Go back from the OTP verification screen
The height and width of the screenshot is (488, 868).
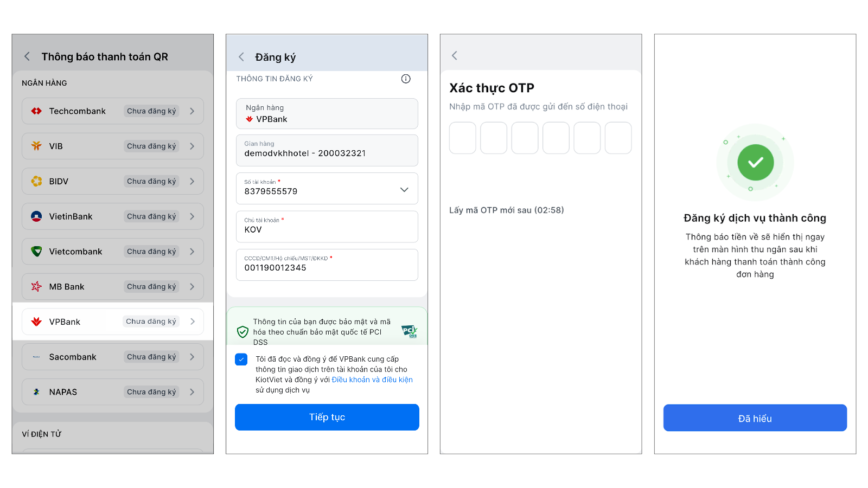pyautogui.click(x=455, y=55)
